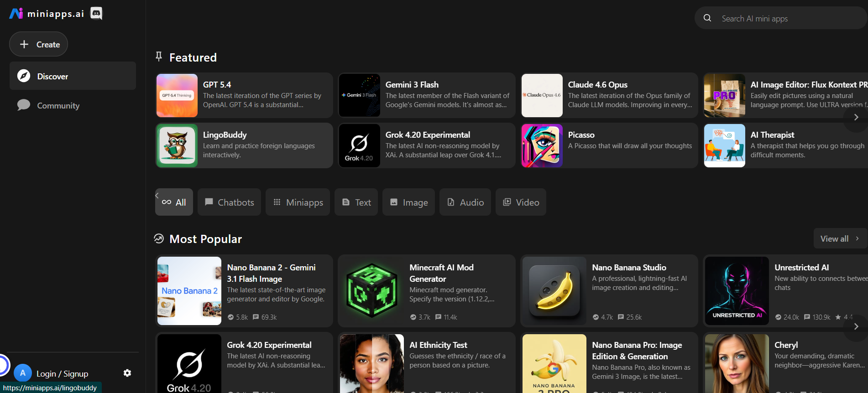This screenshot has width=868, height=393.
Task: Switch to the Chatbots tab
Action: pyautogui.click(x=229, y=202)
